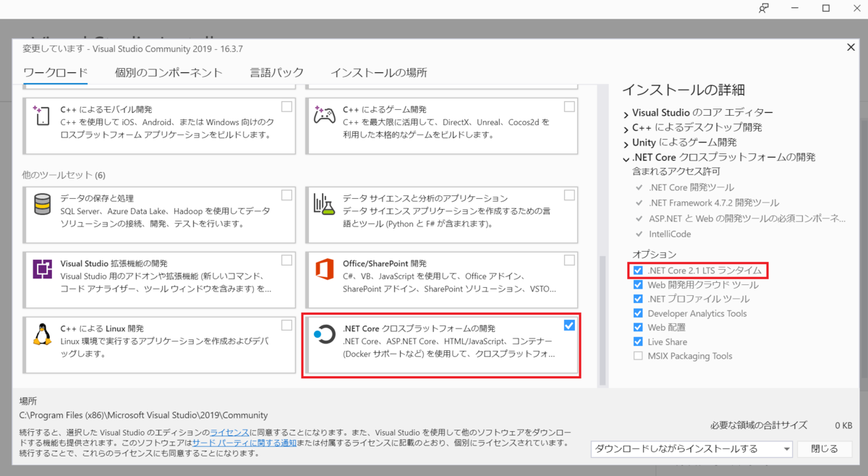Click the IntelliCode included component
Image resolution: width=868 pixels, height=476 pixels.
pyautogui.click(x=669, y=234)
